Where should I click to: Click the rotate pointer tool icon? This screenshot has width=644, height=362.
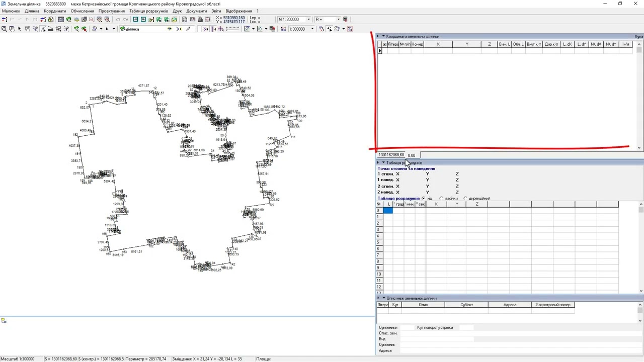coord(330,29)
